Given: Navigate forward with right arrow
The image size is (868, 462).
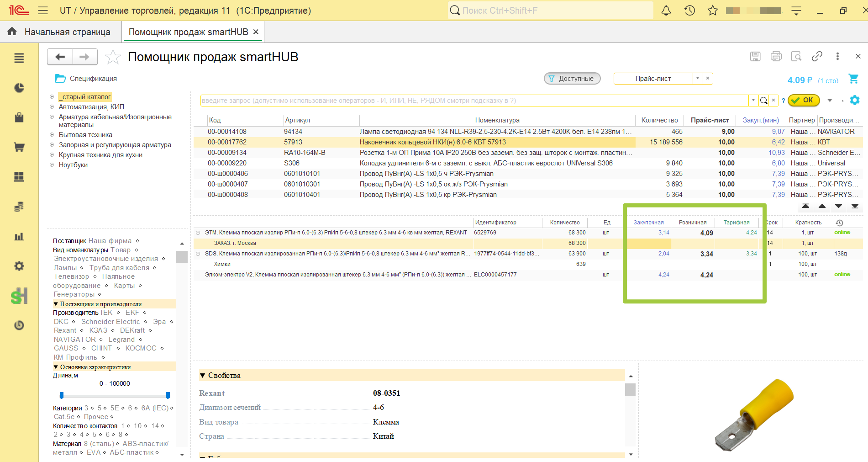Looking at the screenshot, I should [84, 57].
